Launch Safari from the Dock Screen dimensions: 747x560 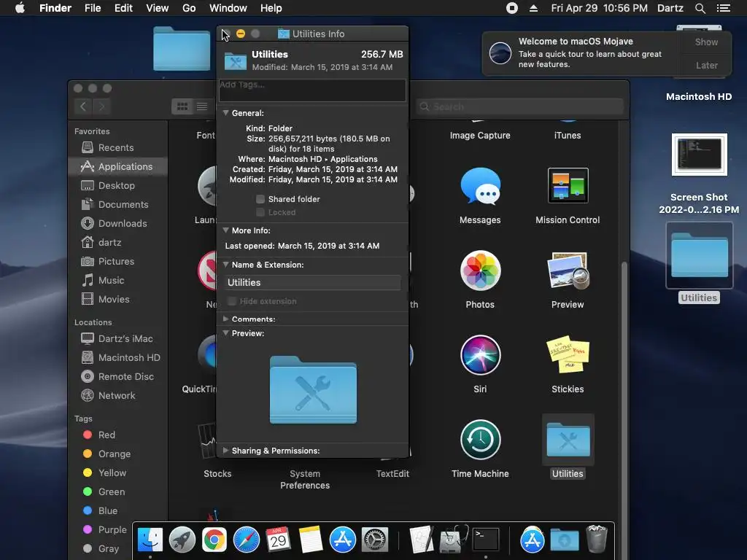coord(247,540)
